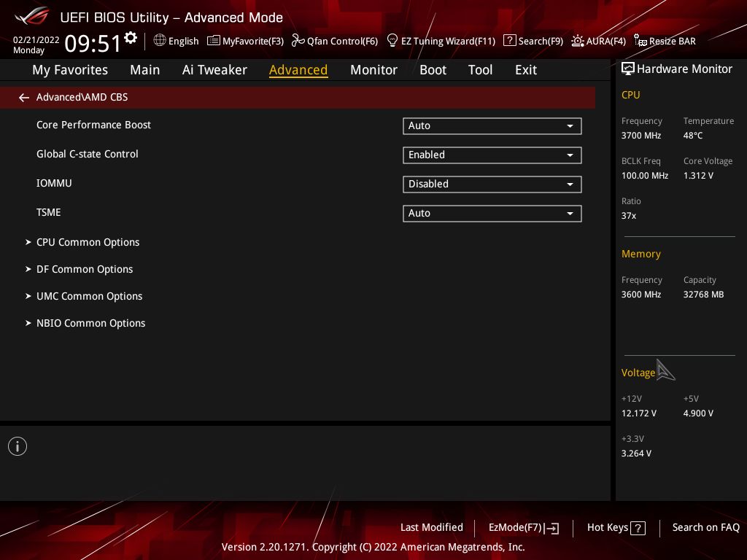Select the TSME setting label
Viewport: 747px width, 560px height.
coord(49,212)
